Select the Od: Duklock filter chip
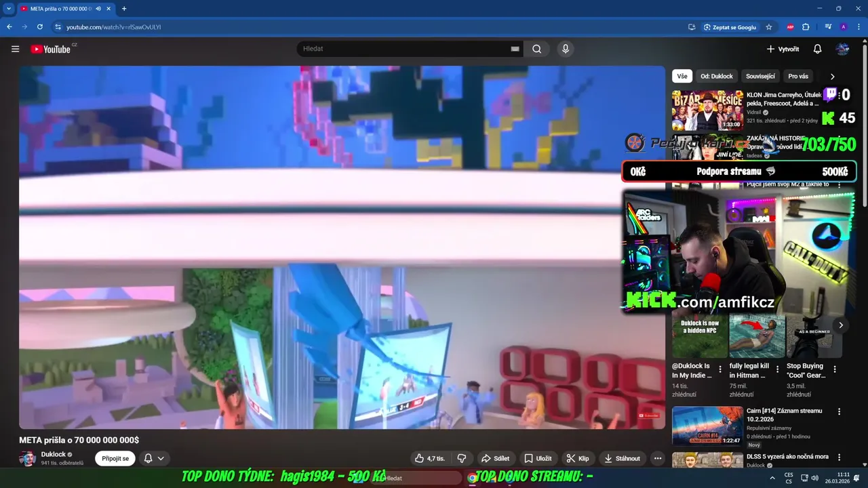The height and width of the screenshot is (488, 868). [717, 77]
